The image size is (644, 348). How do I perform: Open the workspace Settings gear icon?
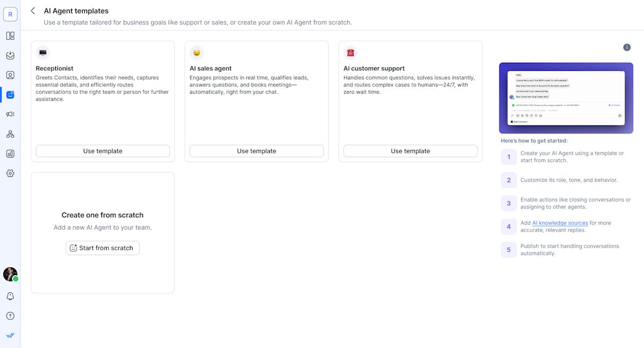[10, 173]
